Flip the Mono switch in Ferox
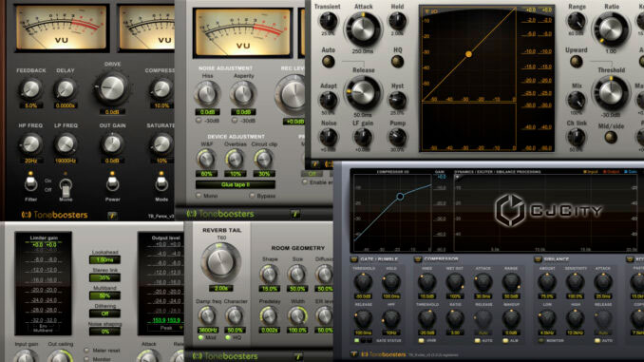Viewport: 644px width, 362px height. click(x=66, y=187)
